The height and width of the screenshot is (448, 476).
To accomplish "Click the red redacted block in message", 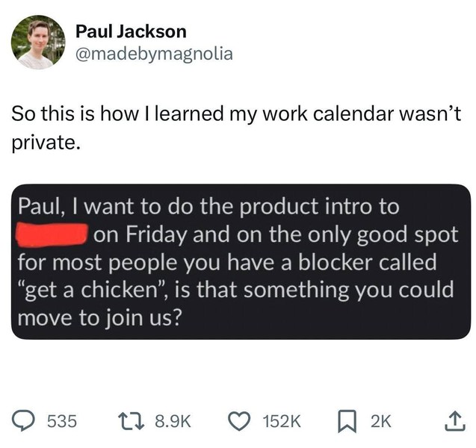I will (52, 233).
